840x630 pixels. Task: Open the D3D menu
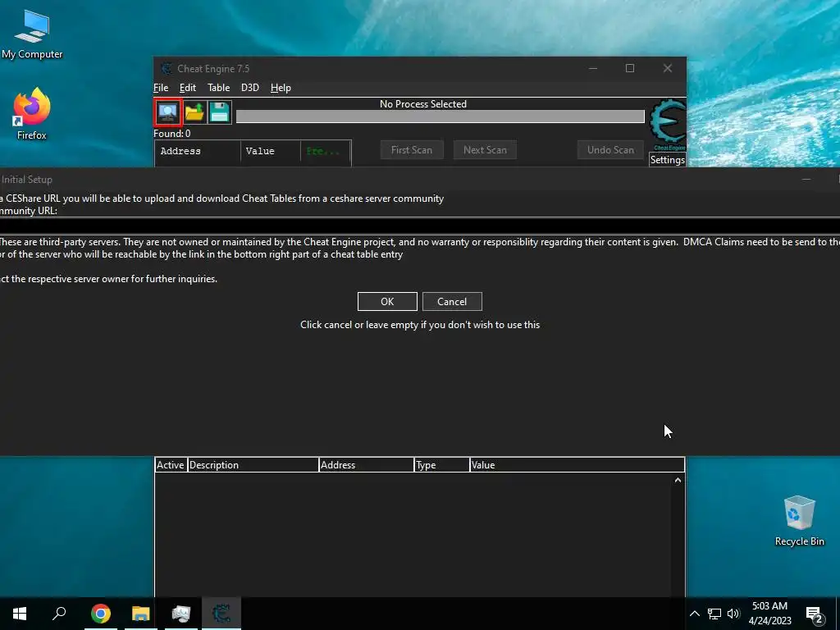click(x=250, y=88)
